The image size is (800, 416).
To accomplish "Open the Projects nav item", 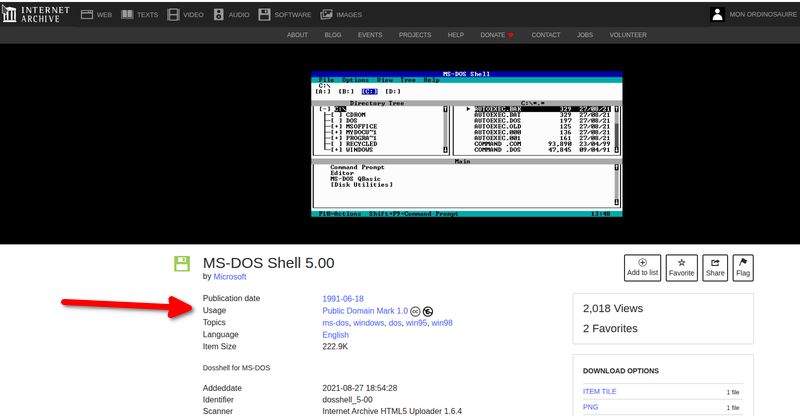I will pos(415,35).
